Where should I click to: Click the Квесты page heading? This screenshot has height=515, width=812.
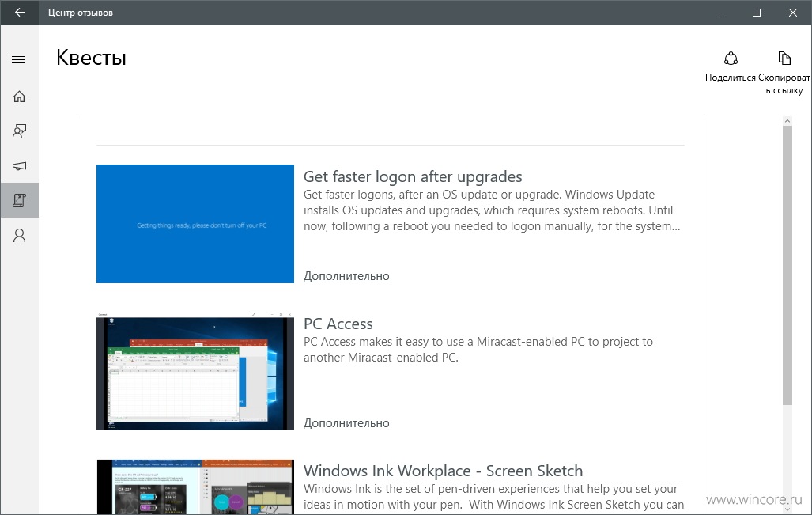click(91, 58)
